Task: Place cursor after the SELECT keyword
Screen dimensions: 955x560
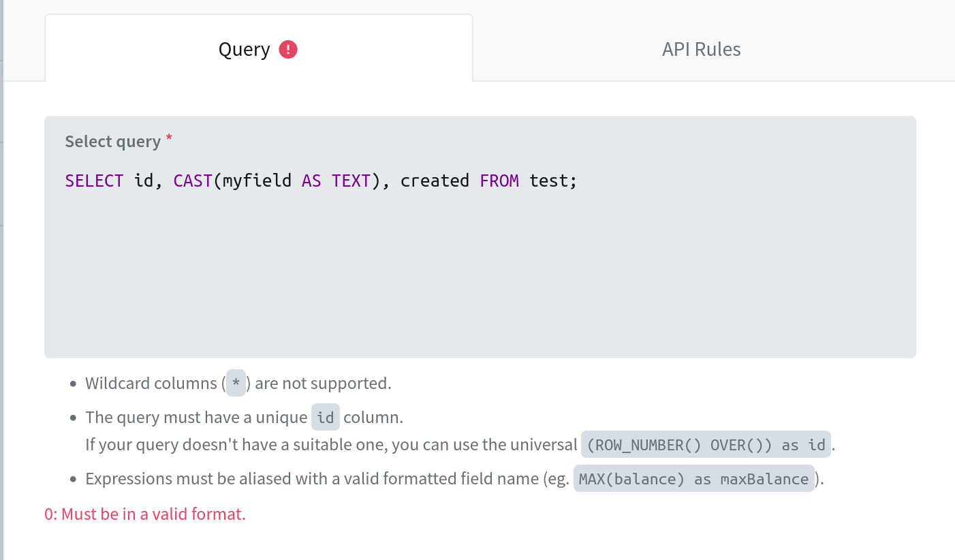Action: (x=125, y=181)
